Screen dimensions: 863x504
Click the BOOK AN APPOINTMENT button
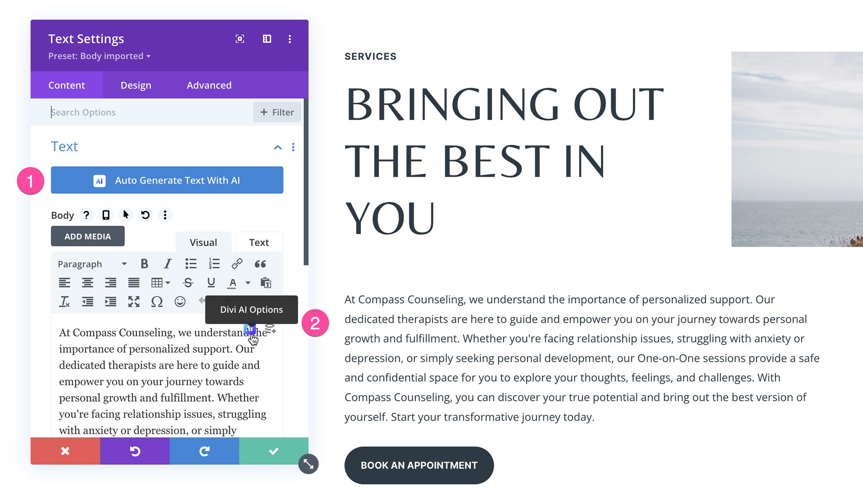(419, 466)
